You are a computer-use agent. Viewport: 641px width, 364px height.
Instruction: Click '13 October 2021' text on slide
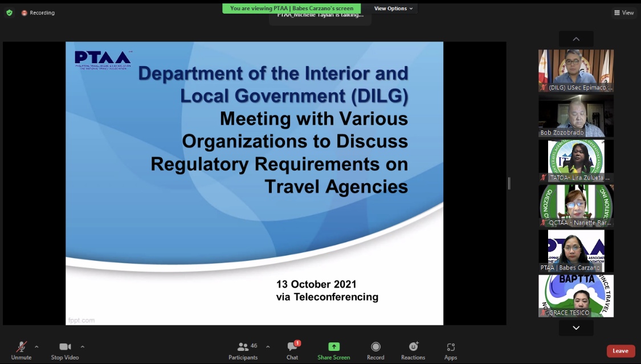tap(316, 284)
